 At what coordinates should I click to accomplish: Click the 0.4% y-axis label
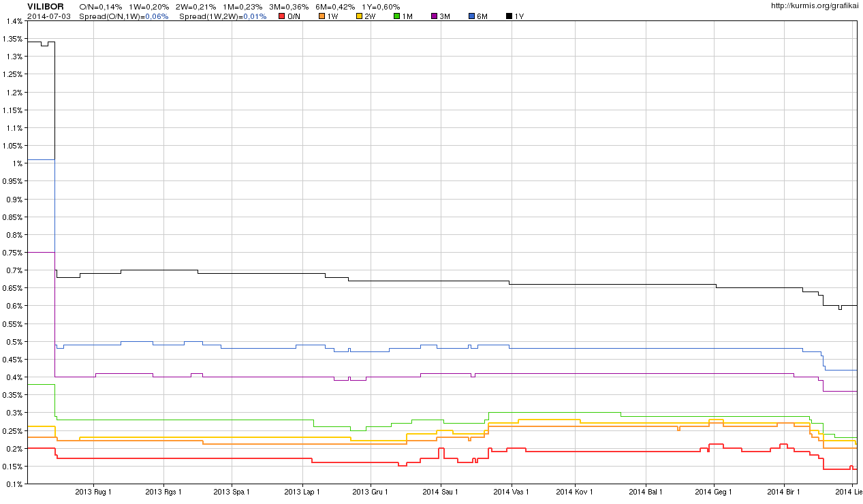pos(14,377)
